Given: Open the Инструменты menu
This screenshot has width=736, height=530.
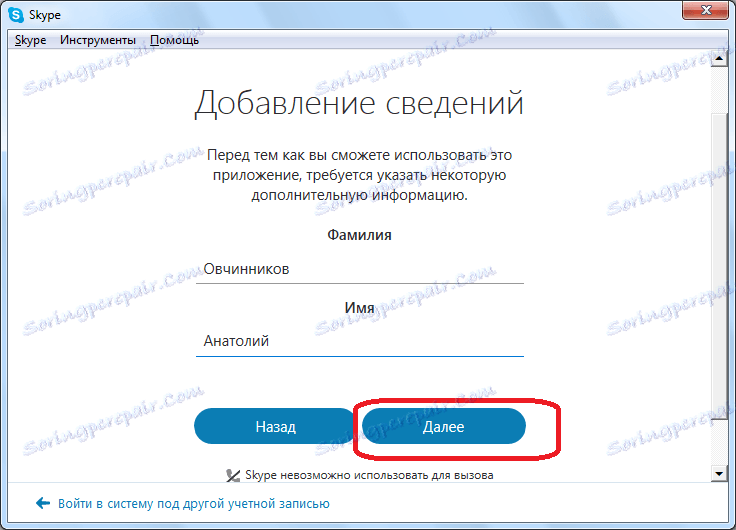Looking at the screenshot, I should pos(98,40).
